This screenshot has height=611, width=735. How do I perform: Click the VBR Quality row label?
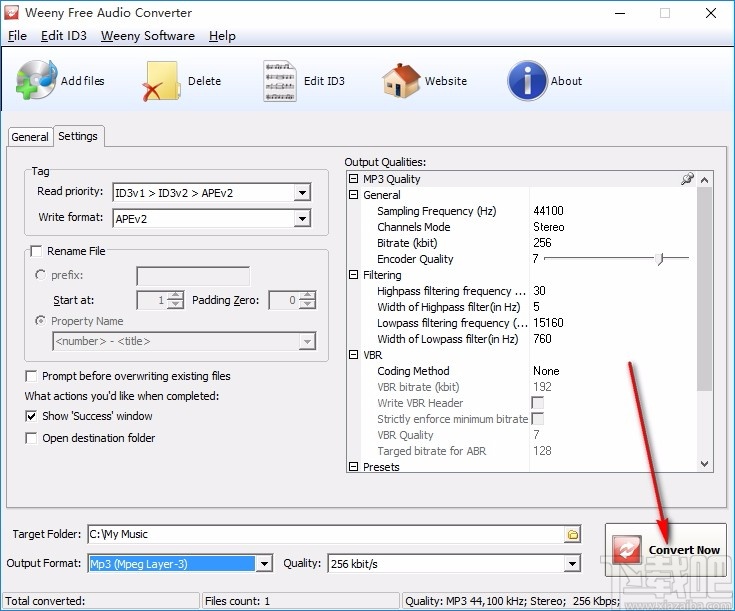point(405,435)
